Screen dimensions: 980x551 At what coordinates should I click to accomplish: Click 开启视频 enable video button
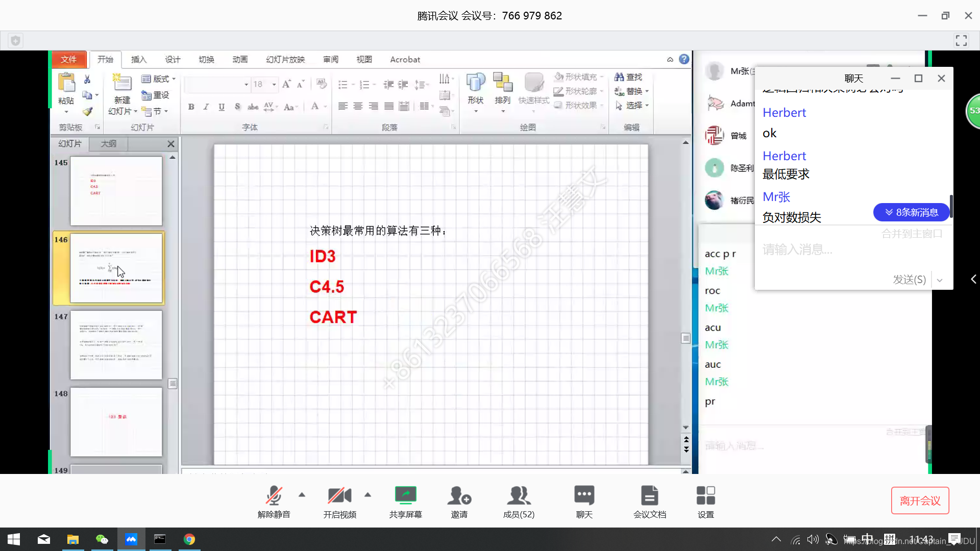click(x=339, y=500)
